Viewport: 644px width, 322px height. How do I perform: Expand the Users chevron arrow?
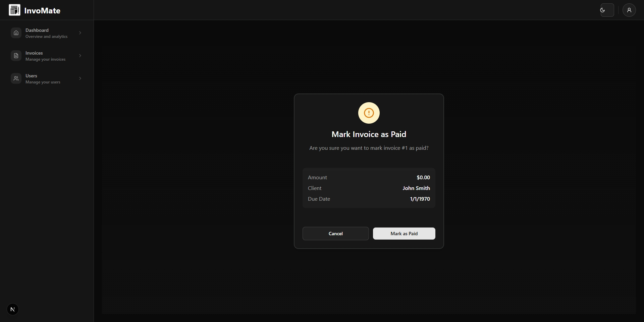pos(80,78)
